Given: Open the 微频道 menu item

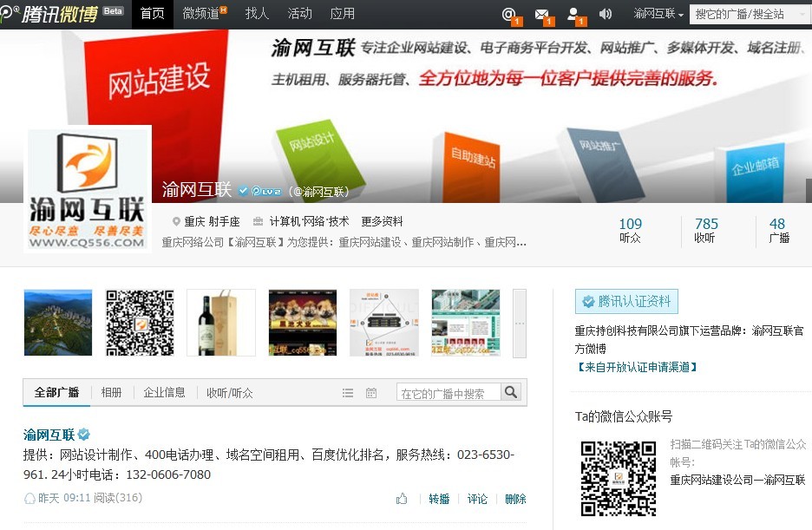Looking at the screenshot, I should point(205,14).
